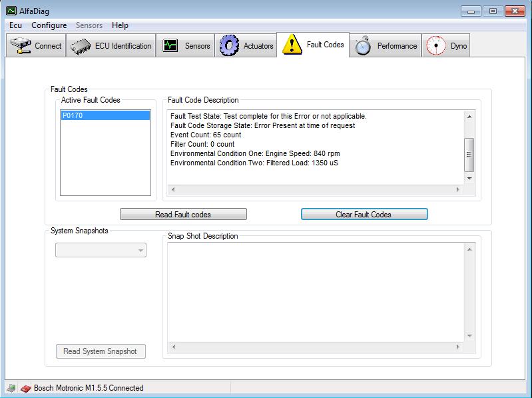Click scroll down arrow in Fault Code Description
Screen dimensions: 532x398
click(469, 178)
